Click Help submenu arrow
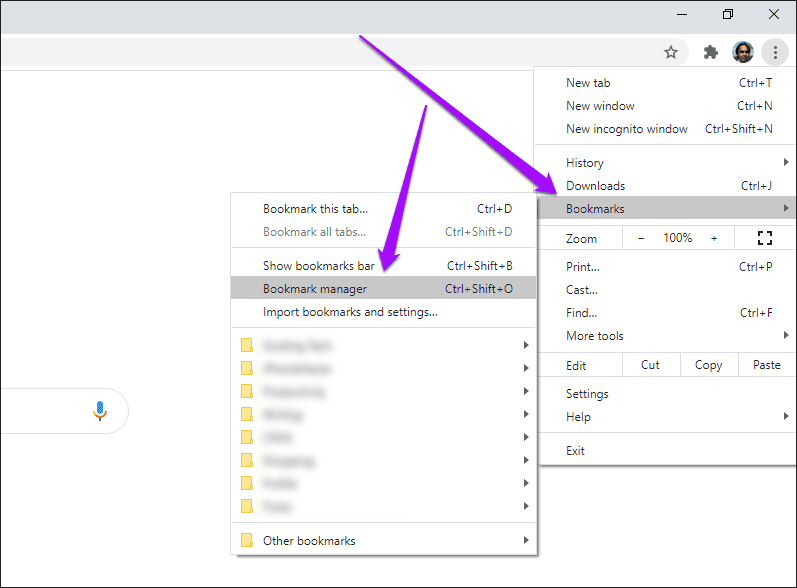Viewport: 797px width, 588px height. [786, 416]
